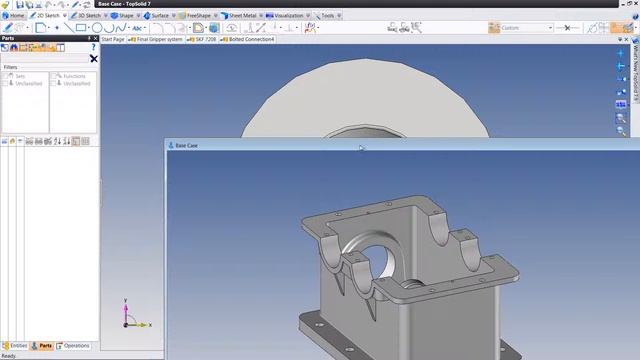
Task: Open the What's New side panel tab
Action: [635, 70]
